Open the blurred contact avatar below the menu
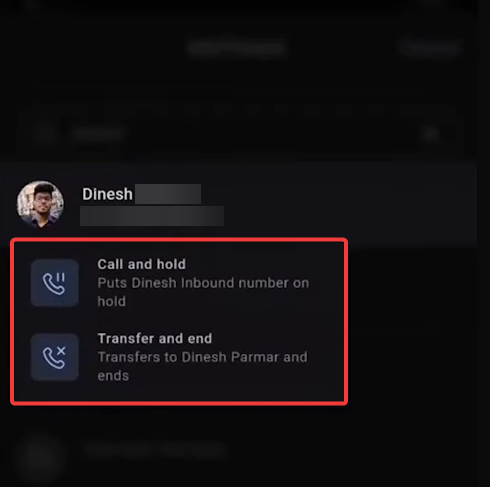The height and width of the screenshot is (487, 490). [40, 457]
